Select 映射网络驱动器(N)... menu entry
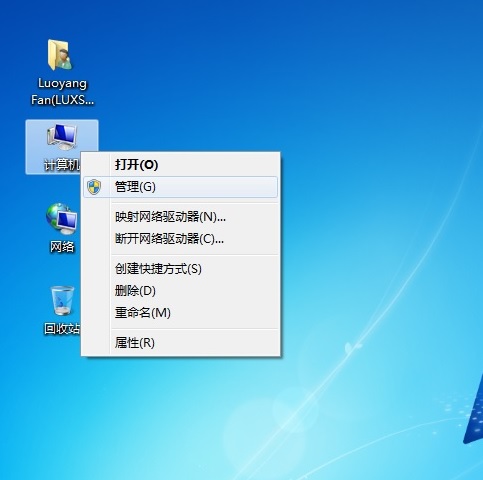Screen dimensions: 483x480 click(180, 217)
